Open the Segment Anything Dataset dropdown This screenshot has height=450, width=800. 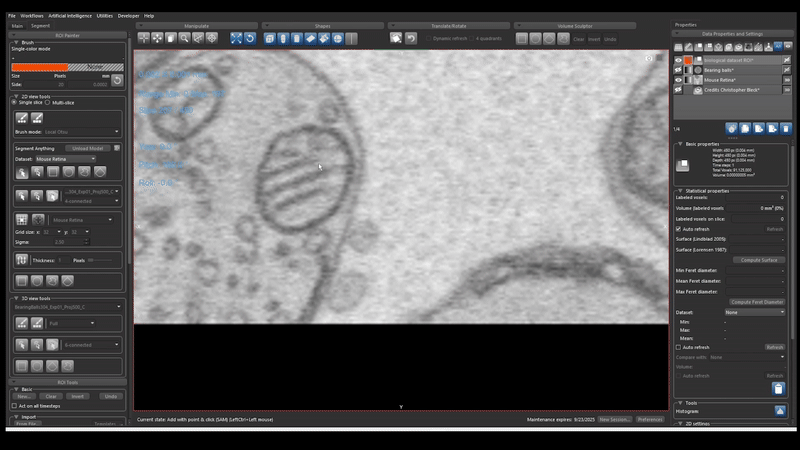(x=65, y=159)
